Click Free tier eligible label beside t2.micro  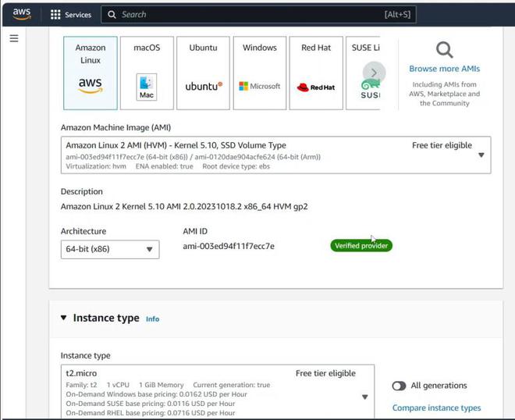(x=325, y=373)
